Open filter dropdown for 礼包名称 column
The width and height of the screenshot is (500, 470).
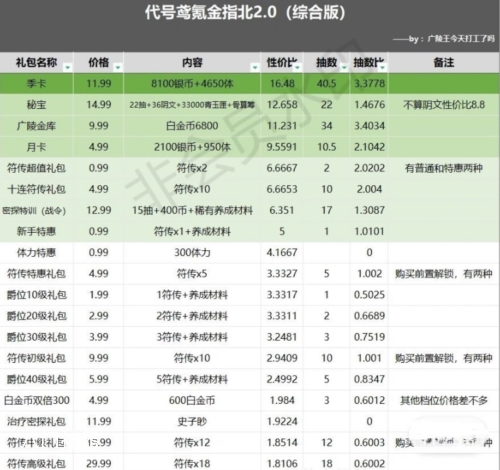pyautogui.click(x=68, y=68)
